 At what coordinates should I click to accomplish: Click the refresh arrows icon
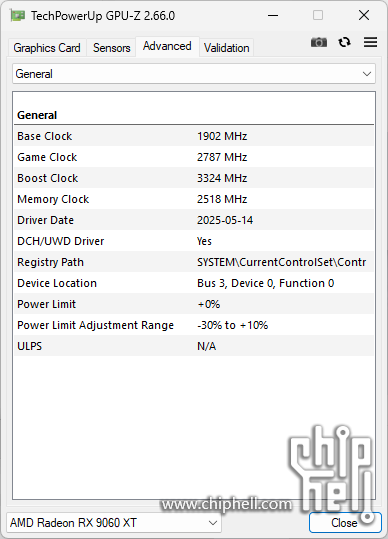[344, 42]
